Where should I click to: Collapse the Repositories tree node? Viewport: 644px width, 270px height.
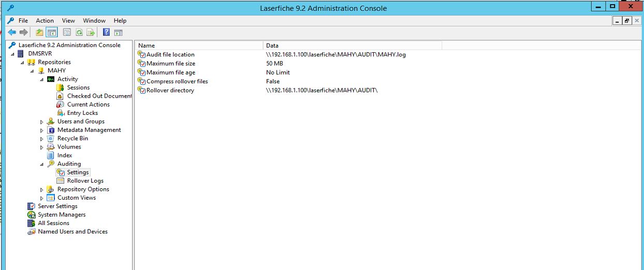pos(22,63)
